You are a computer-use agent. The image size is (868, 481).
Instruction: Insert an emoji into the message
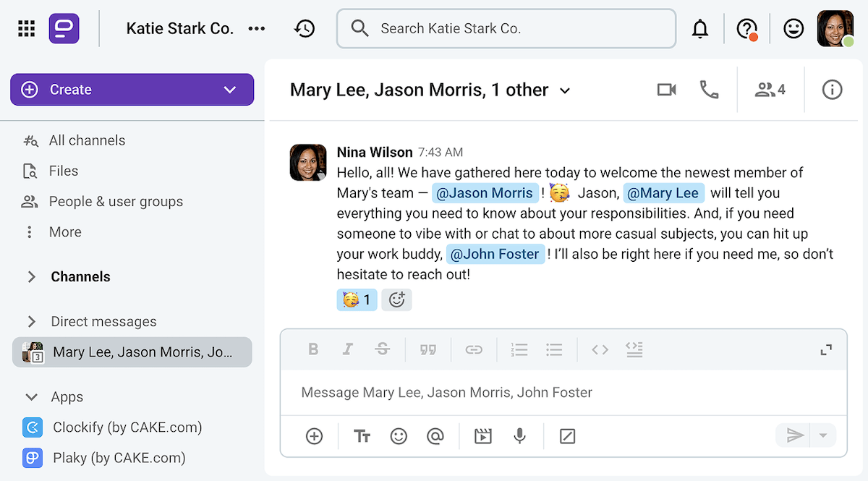(399, 436)
